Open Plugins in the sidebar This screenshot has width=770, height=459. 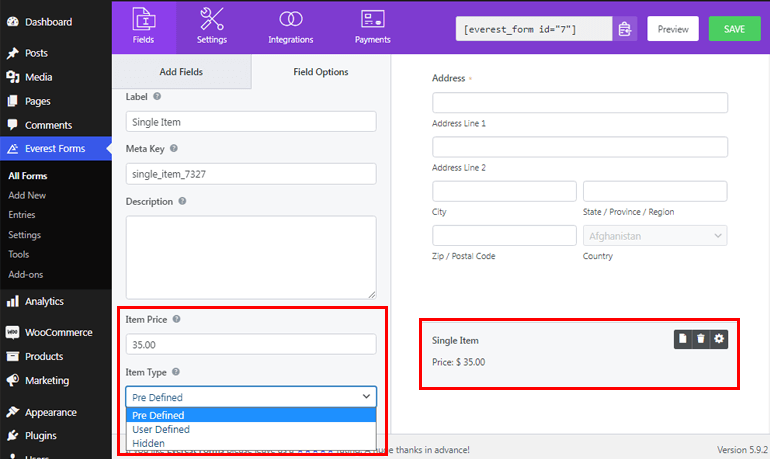tap(40, 436)
